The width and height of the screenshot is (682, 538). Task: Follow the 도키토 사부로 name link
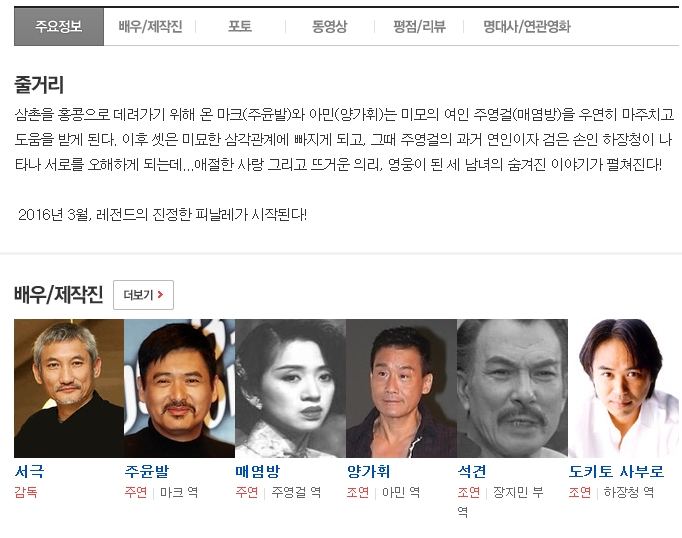tap(617, 471)
